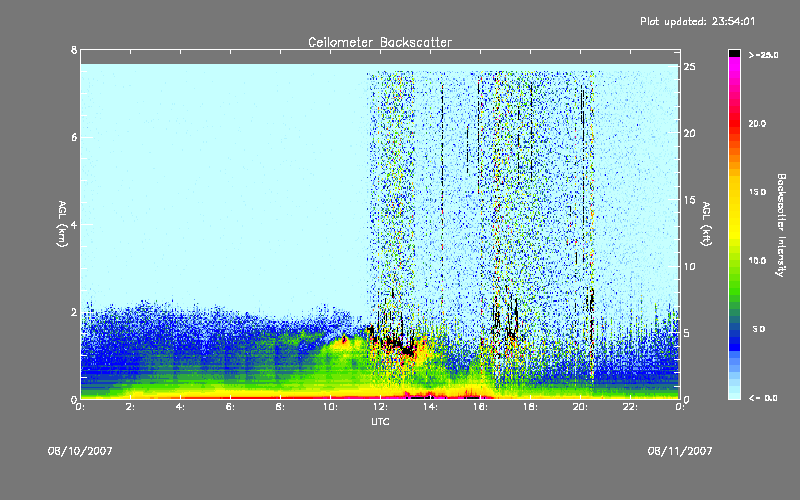Click the '<= 0.0' colorbar minimum label
Image resolution: width=800 pixels, height=500 pixels.
pyautogui.click(x=763, y=398)
